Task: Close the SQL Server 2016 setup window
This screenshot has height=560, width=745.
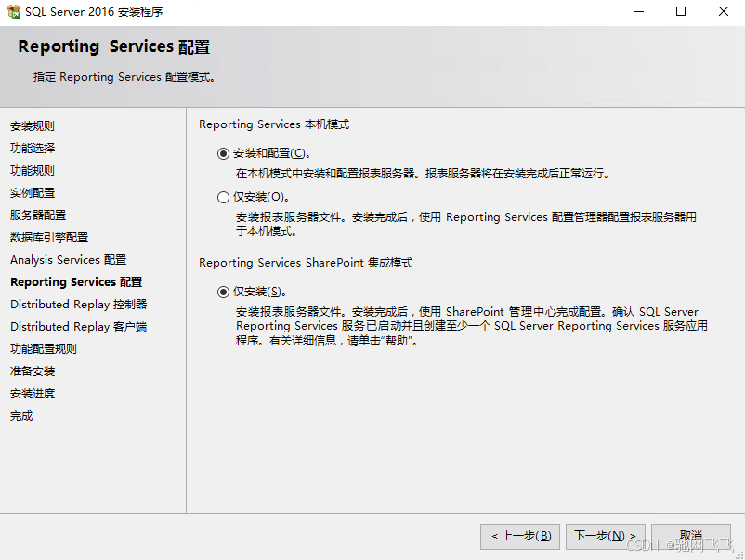Action: click(723, 11)
